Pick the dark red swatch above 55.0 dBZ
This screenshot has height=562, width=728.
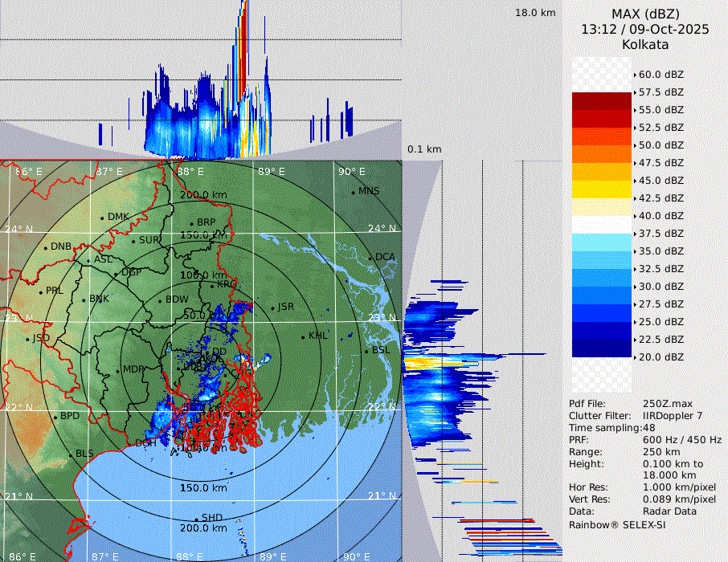click(601, 101)
